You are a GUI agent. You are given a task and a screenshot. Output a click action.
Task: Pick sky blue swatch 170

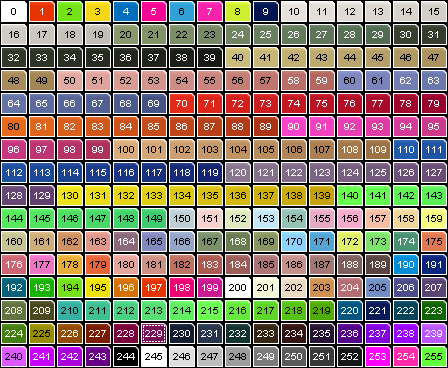point(294,242)
